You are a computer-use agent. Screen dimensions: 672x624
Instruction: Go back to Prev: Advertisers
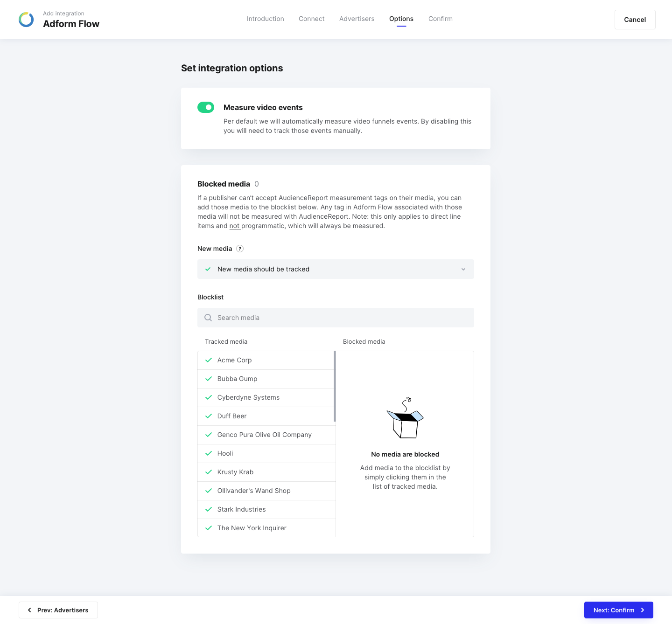point(58,610)
